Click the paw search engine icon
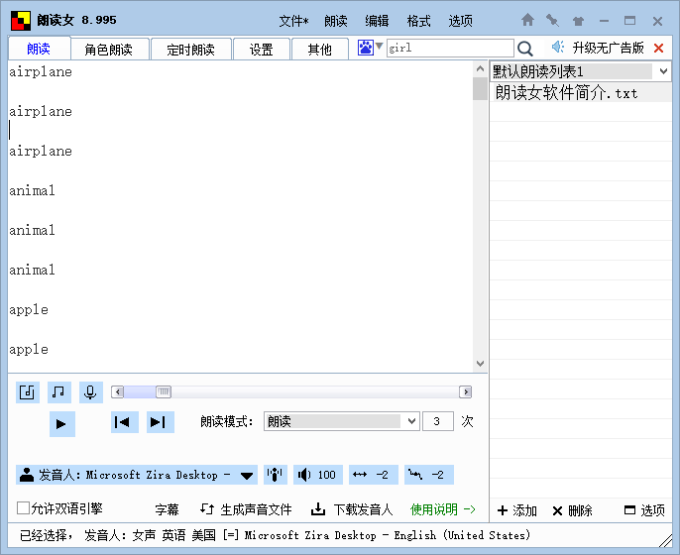The height and width of the screenshot is (555, 680). click(x=365, y=48)
